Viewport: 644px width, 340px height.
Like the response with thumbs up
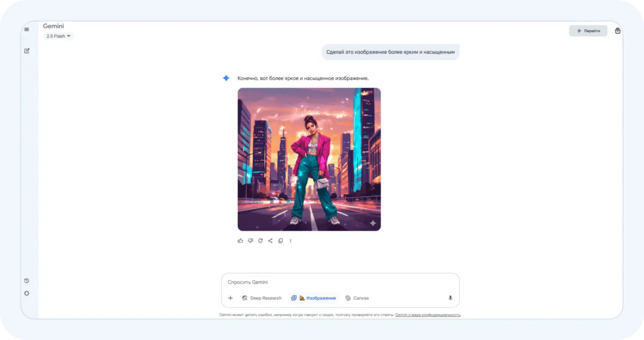pyautogui.click(x=240, y=241)
